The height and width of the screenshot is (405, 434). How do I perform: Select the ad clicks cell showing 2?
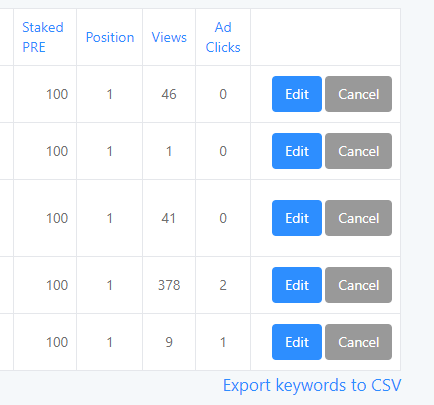click(x=223, y=285)
